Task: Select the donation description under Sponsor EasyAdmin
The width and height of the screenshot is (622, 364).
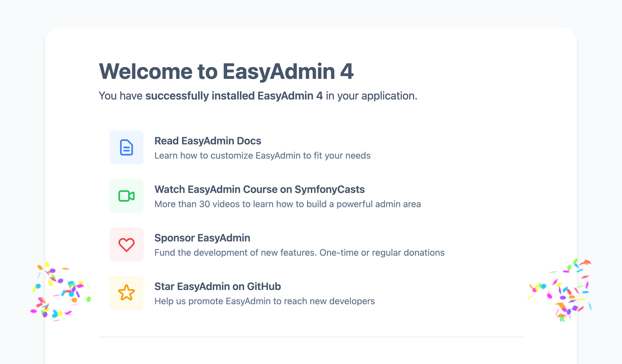Action: pos(299,252)
